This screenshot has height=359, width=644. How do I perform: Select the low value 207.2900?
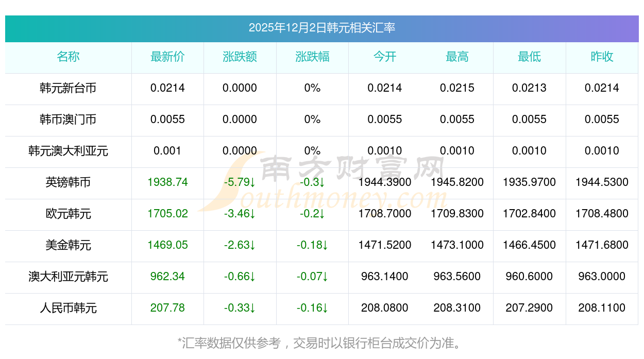pyautogui.click(x=529, y=308)
